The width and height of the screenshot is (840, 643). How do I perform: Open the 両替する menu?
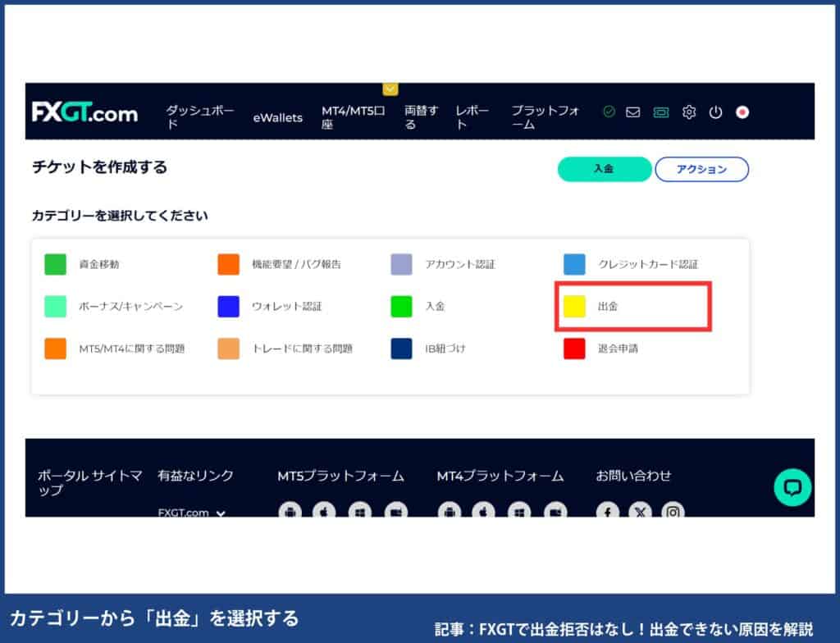pyautogui.click(x=421, y=117)
